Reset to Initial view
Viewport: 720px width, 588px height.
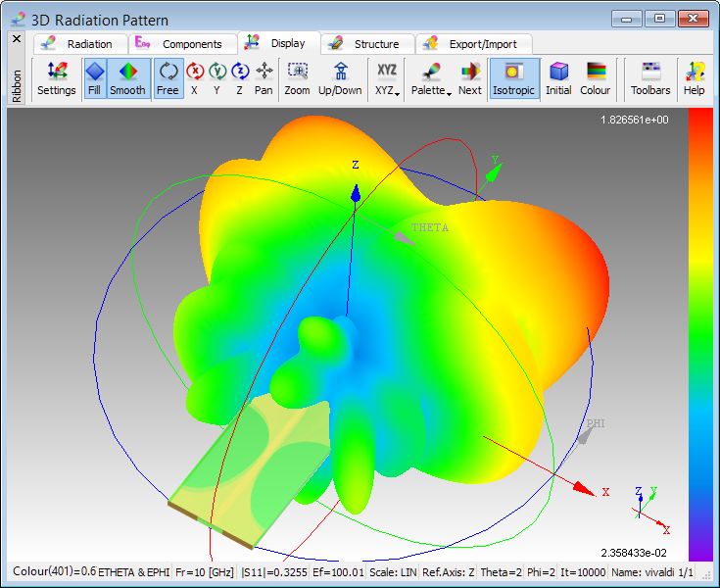(x=558, y=78)
